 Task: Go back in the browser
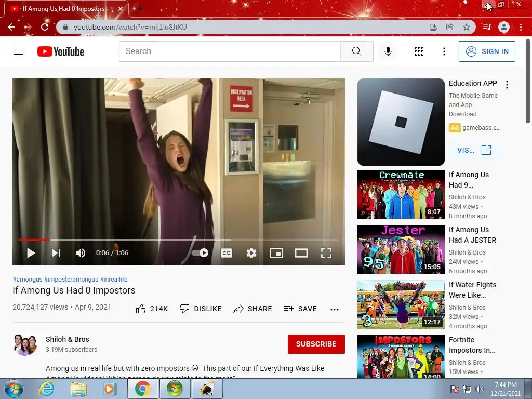pyautogui.click(x=11, y=27)
